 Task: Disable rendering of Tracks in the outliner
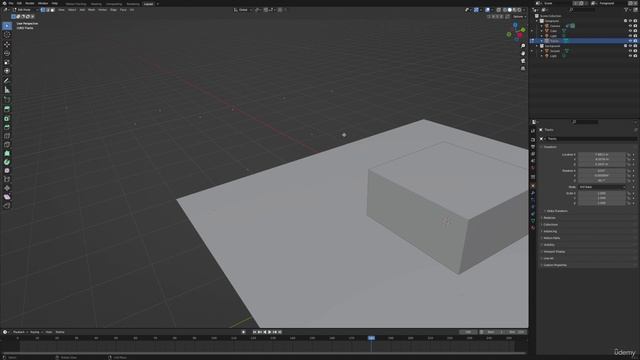pos(636,41)
